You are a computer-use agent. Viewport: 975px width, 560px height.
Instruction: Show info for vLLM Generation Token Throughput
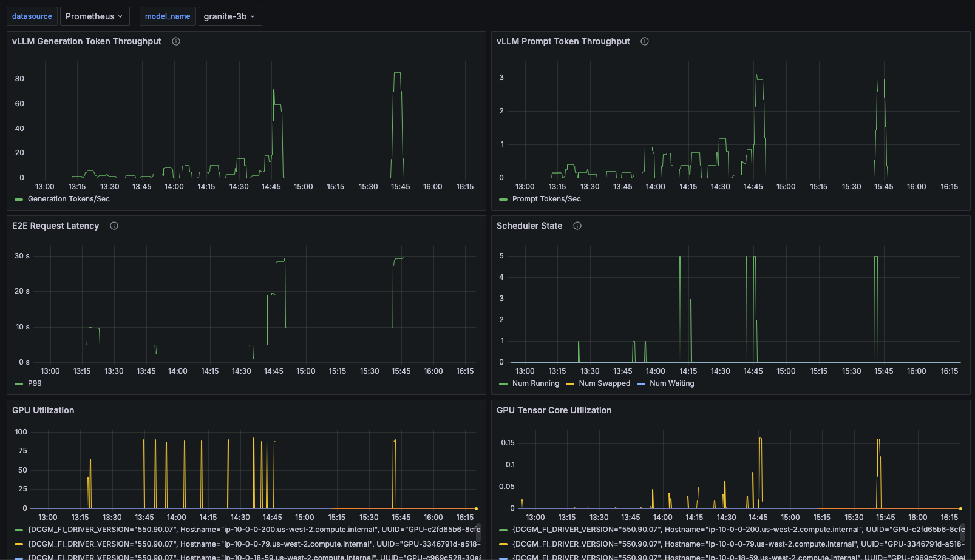(176, 41)
